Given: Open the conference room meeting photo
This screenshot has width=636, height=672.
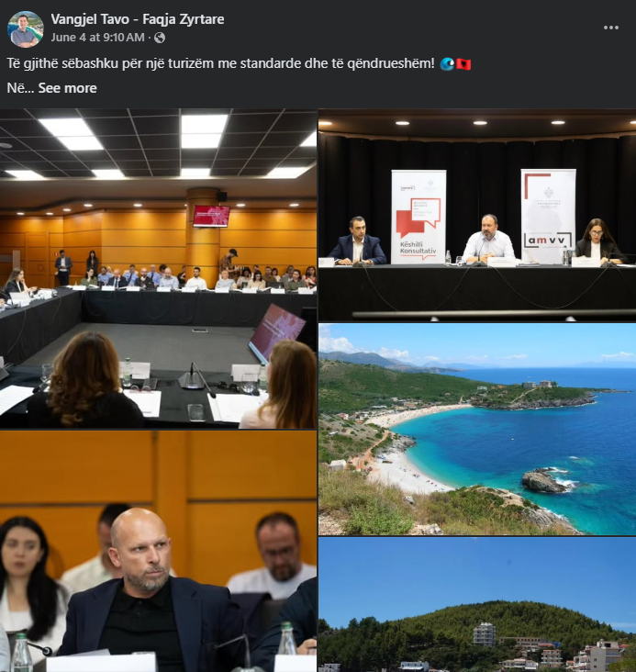Looking at the screenshot, I should 158,269.
